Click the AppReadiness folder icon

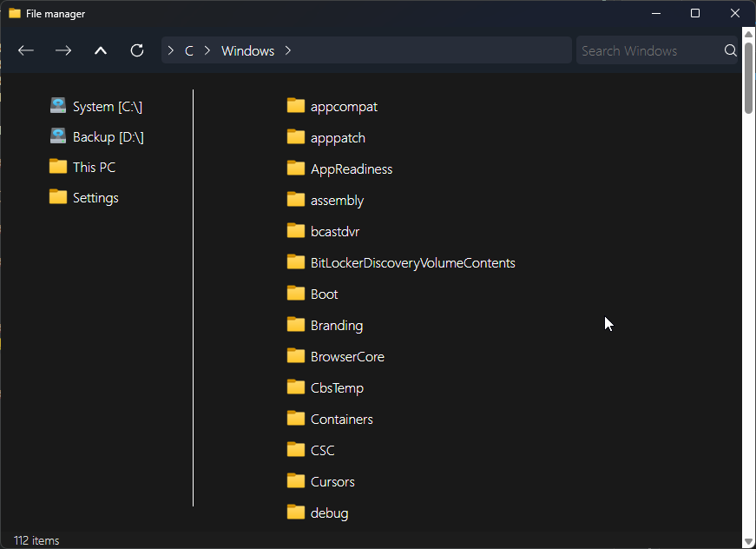coord(296,169)
